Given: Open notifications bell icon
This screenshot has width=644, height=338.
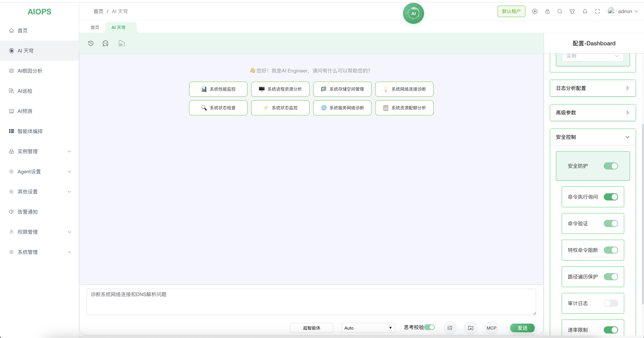Looking at the screenshot, I should 585,11.
